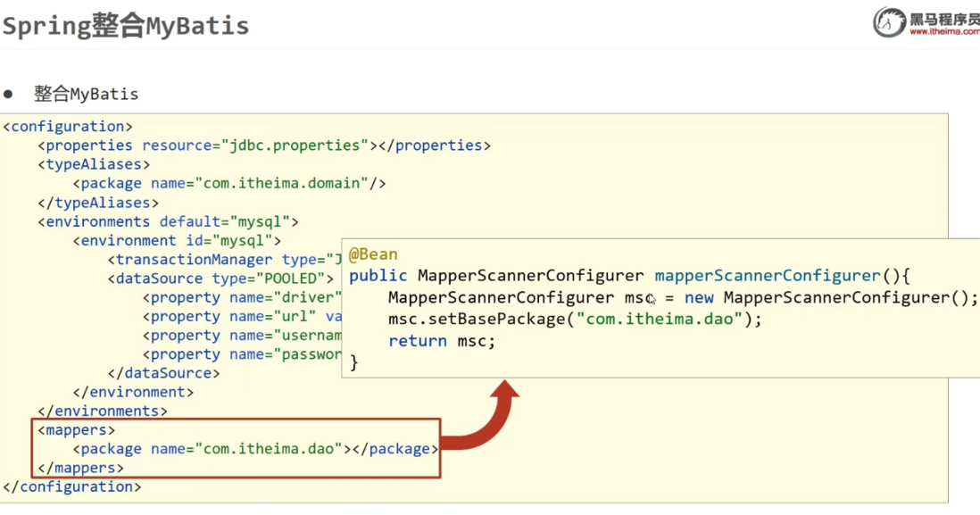Viewport: 980px width, 515px height.
Task: Select the environments default="mysql" line
Action: pyautogui.click(x=168, y=222)
